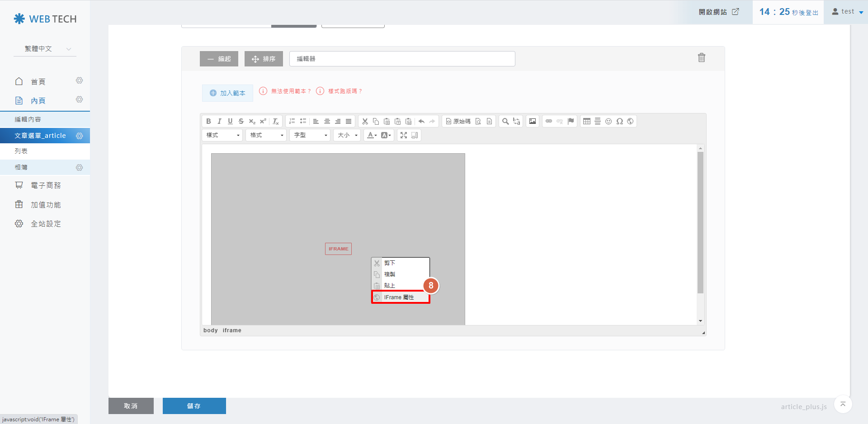The height and width of the screenshot is (424, 868).
Task: Toggle bold formatting in the editor
Action: point(208,121)
